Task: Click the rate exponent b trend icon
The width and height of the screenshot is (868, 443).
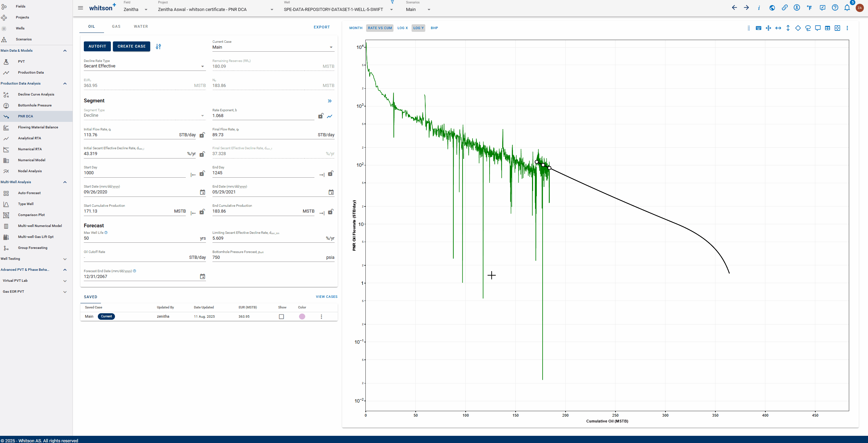Action: pyautogui.click(x=329, y=116)
